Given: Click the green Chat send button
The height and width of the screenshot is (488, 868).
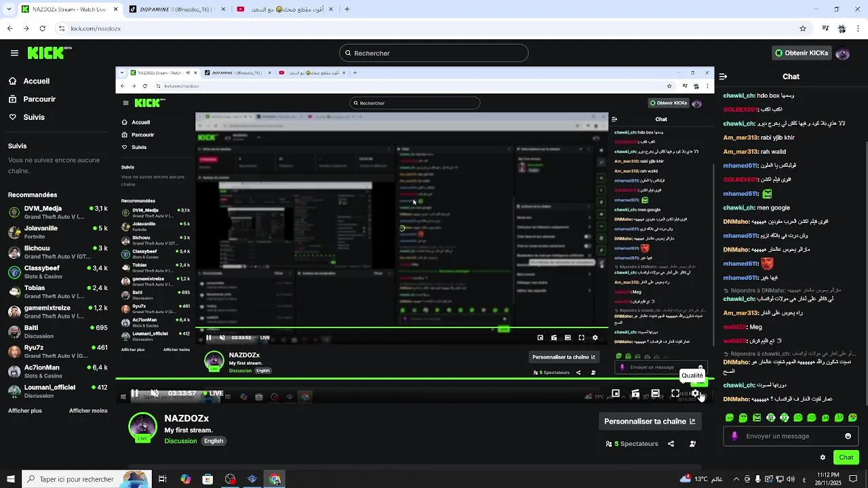Looking at the screenshot, I should (x=846, y=457).
